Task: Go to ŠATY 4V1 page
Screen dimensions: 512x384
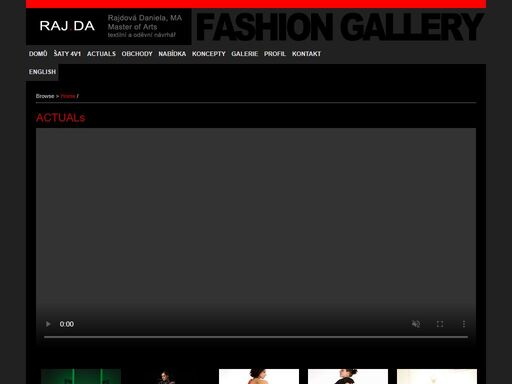Action: (x=67, y=54)
